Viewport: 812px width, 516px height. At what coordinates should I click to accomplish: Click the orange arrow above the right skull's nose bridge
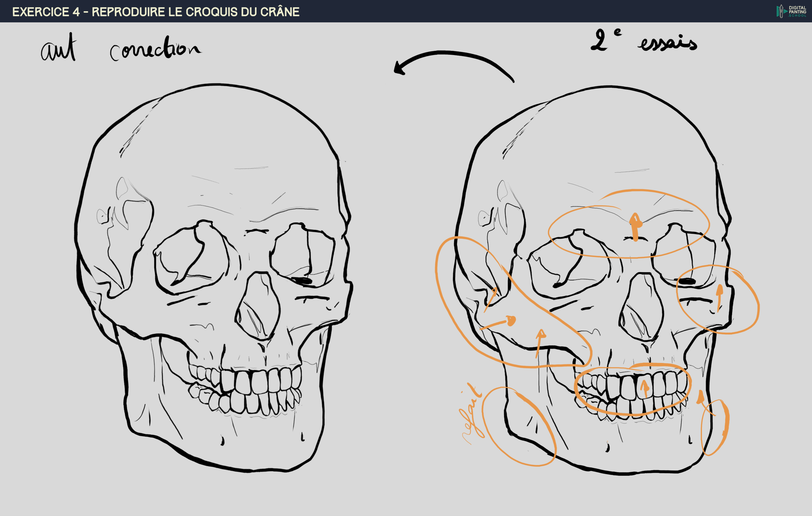pyautogui.click(x=635, y=227)
